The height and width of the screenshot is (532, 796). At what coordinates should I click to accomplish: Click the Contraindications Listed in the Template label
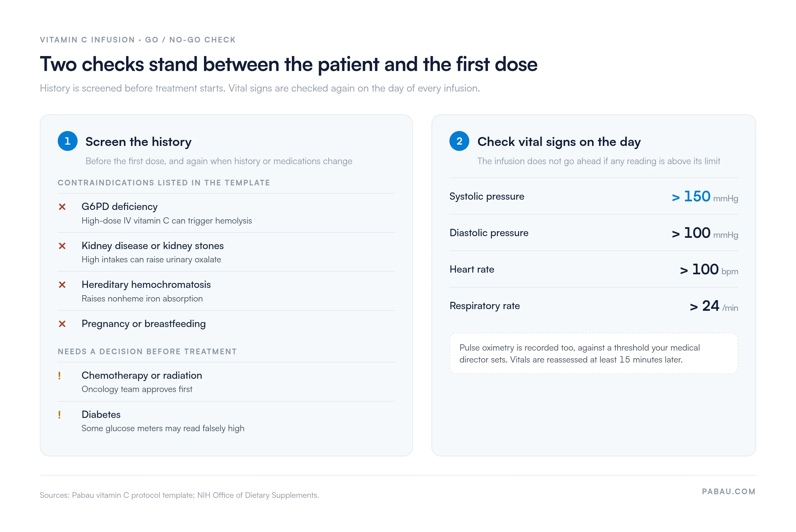pos(164,183)
